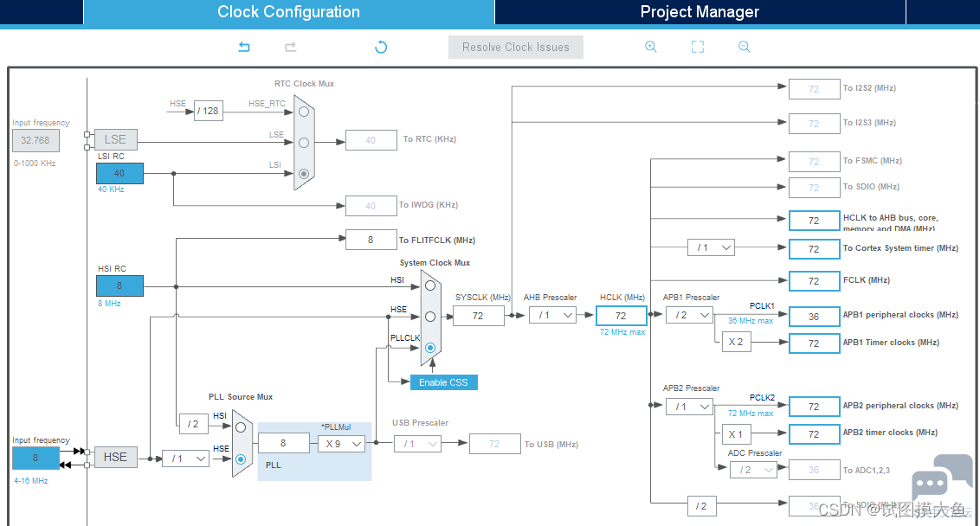Click the LSE oscillator block
Viewport: 980px width, 526px height.
click(116, 139)
